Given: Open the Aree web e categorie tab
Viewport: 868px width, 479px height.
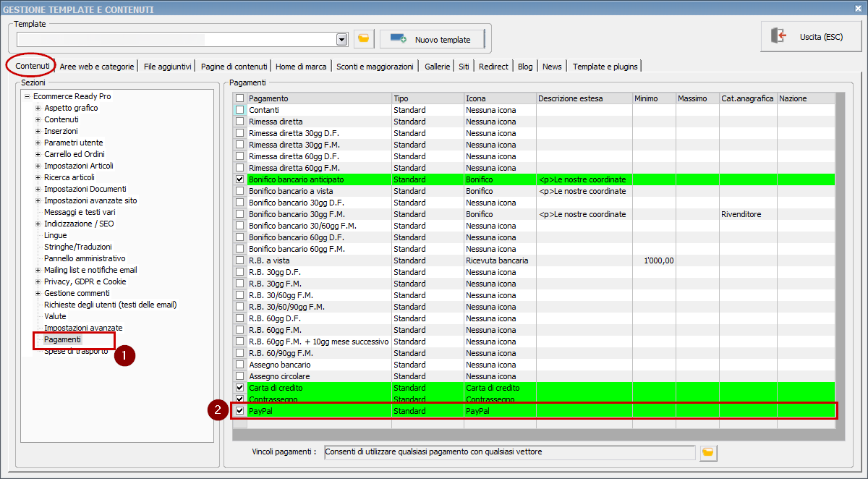Looking at the screenshot, I should (x=97, y=67).
